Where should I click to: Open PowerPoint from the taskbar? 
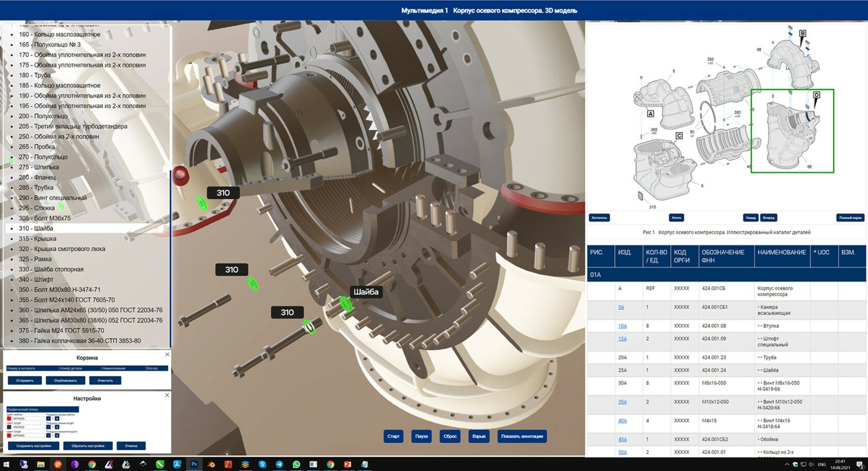click(x=347, y=464)
